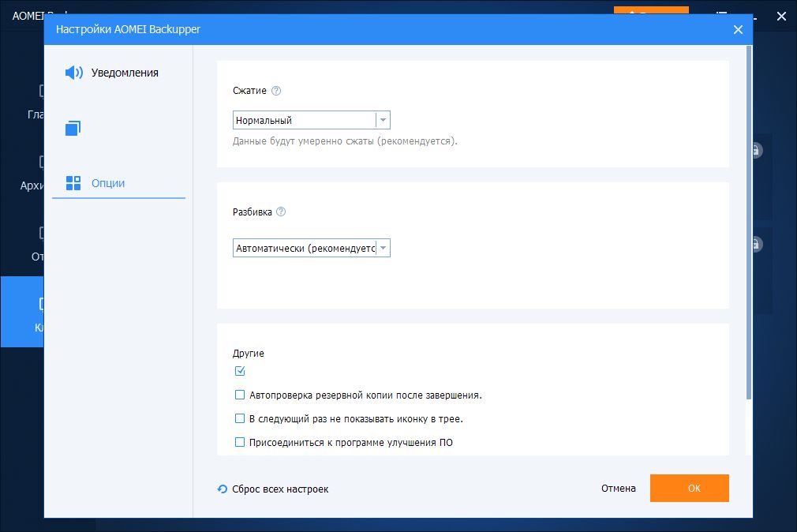Check Присоединиться к программе улучшения ПО
Screen dimensions: 797x532
pyautogui.click(x=240, y=442)
